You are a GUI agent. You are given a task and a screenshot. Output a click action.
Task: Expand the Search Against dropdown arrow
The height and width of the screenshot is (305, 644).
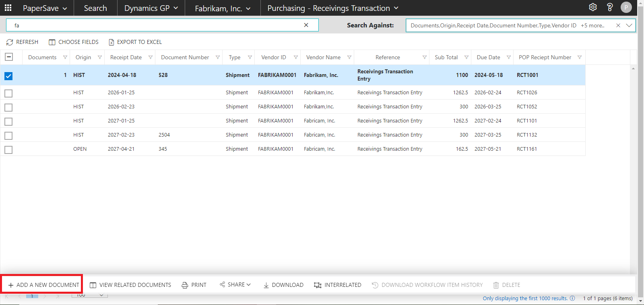pos(629,25)
